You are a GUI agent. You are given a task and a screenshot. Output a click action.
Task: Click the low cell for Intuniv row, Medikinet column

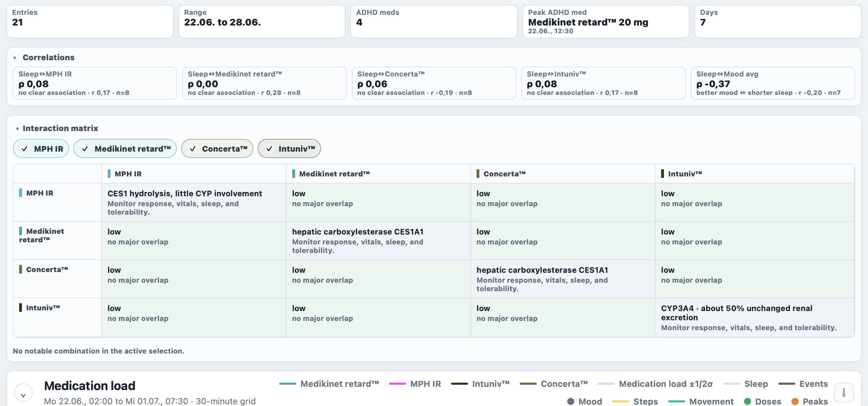point(378,317)
